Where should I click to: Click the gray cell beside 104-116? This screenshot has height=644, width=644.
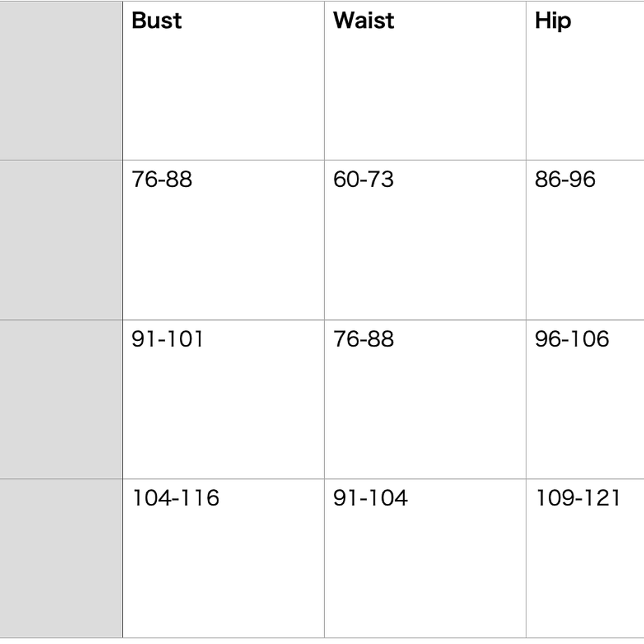(61, 558)
